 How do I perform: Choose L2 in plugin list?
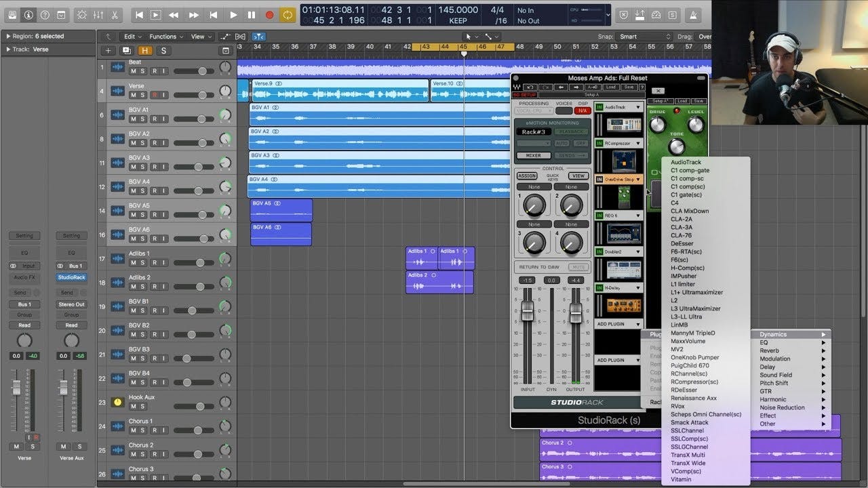click(x=674, y=300)
